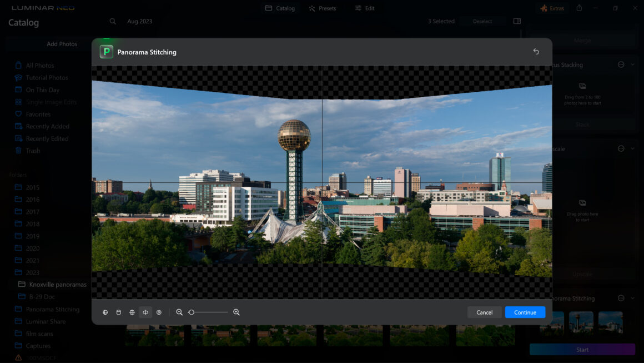Collapse the Focus Stacking panel chevron
This screenshot has height=363, width=644.
633,64
